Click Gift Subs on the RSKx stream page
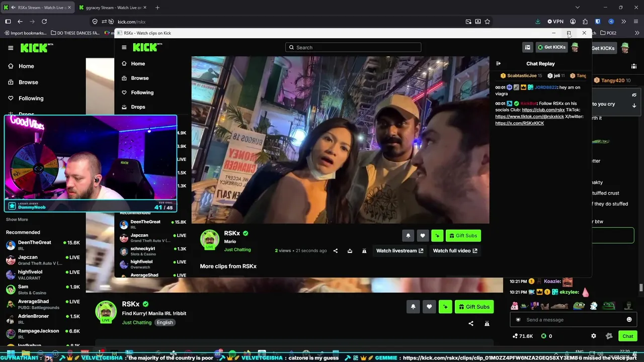The height and width of the screenshot is (362, 644). [x=474, y=307]
